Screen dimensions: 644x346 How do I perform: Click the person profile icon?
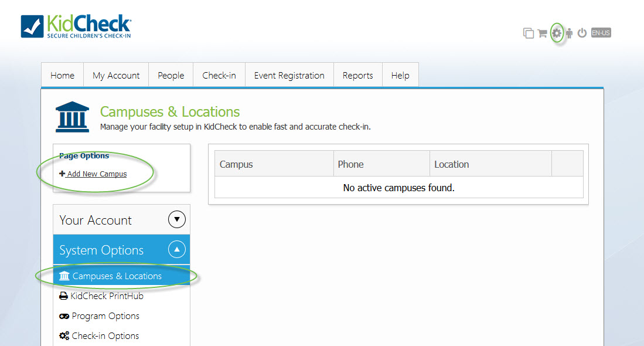(x=569, y=33)
